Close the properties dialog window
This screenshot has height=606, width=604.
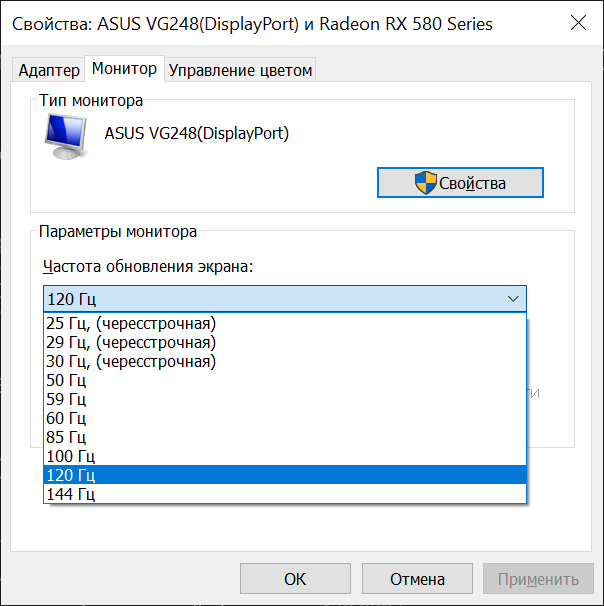coord(577,23)
